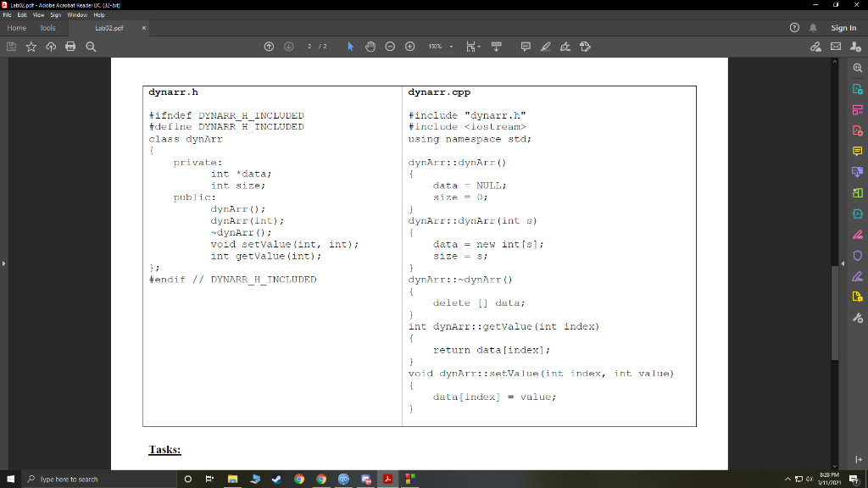The width and height of the screenshot is (868, 488).
Task: Open the Edit PDF tool in sidebar
Action: tap(858, 109)
